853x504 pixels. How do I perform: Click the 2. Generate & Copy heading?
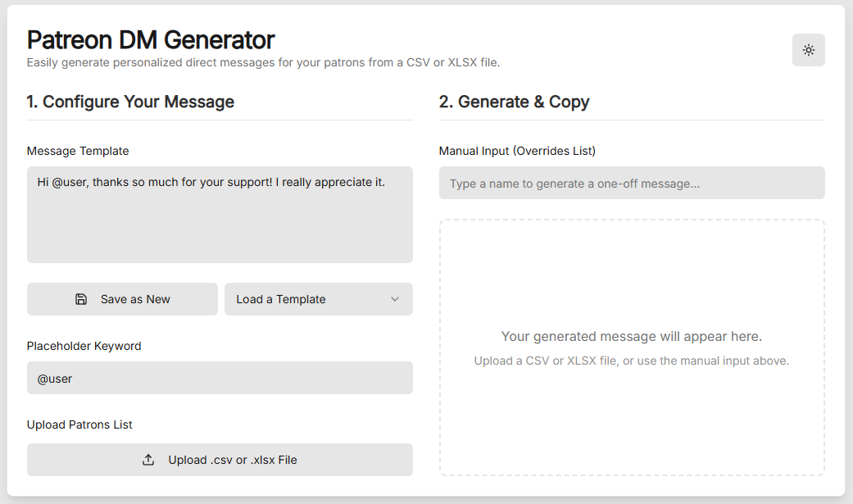(514, 102)
